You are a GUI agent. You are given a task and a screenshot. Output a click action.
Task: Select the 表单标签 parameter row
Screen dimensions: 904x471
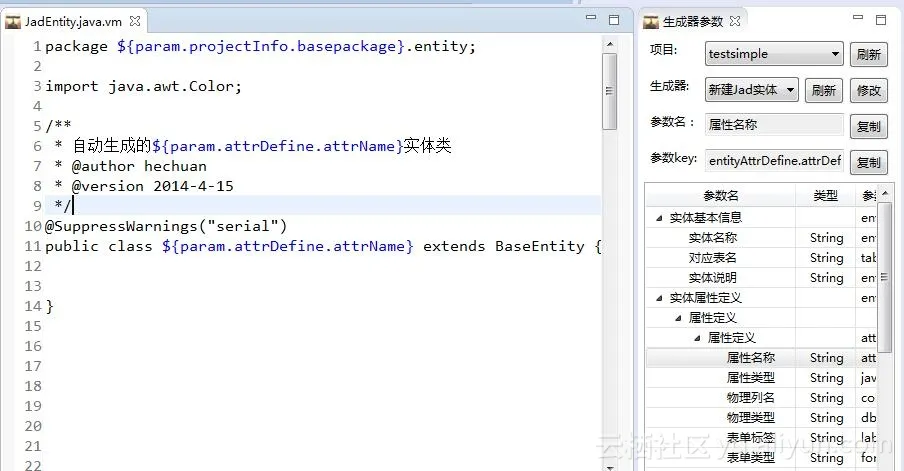[x=761, y=438]
